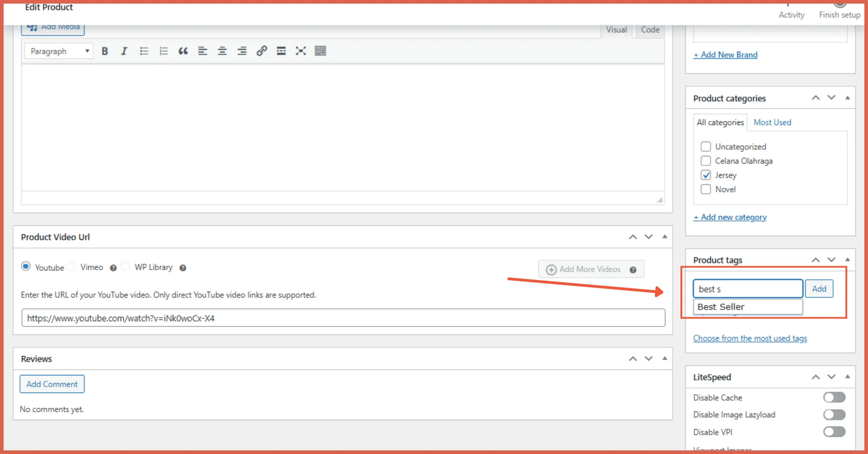This screenshot has height=454, width=868.
Task: Collapse the Product Video Url panel
Action: pyautogui.click(x=665, y=237)
